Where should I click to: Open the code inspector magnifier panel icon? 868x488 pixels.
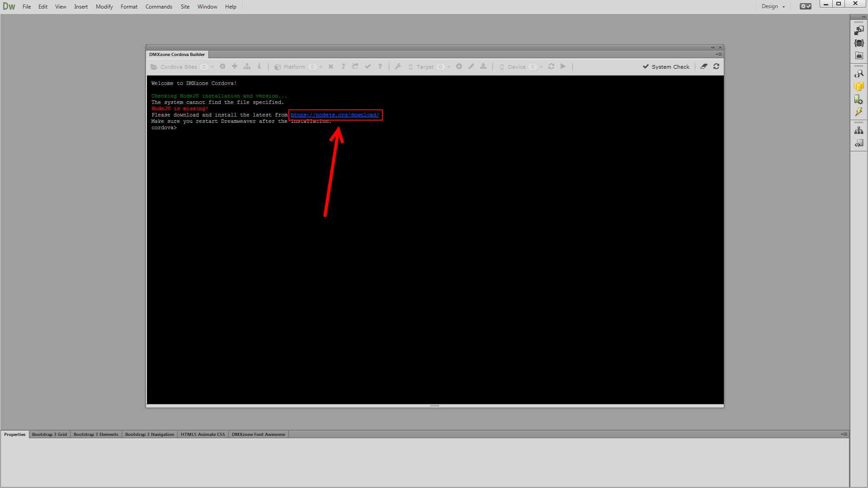click(x=859, y=74)
